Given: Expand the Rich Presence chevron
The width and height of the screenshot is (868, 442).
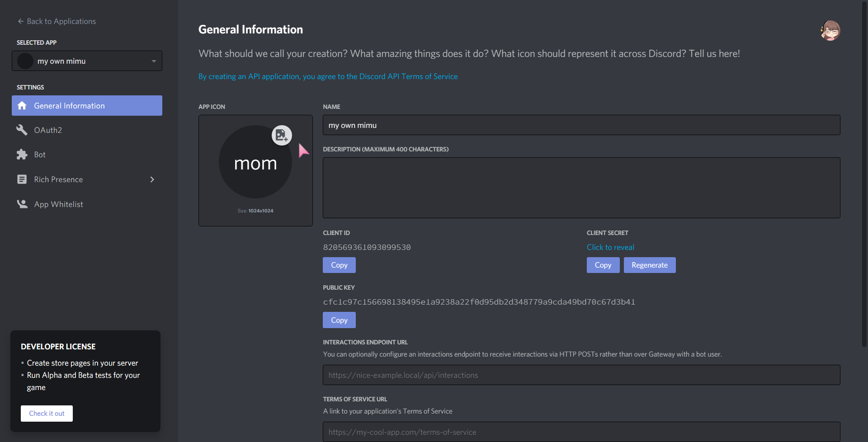Looking at the screenshot, I should 152,179.
